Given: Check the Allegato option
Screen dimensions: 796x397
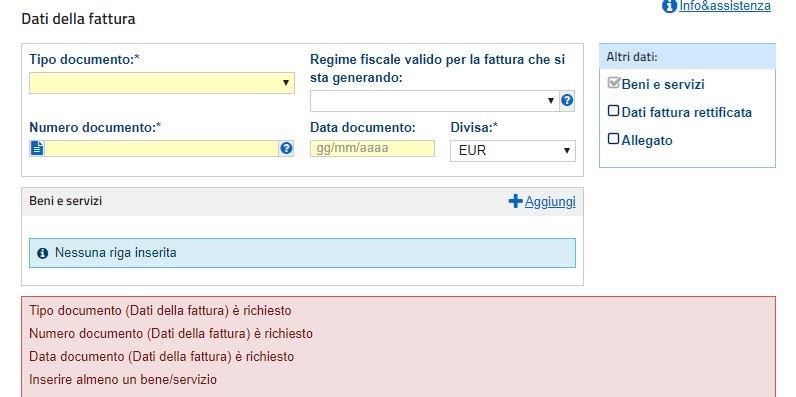Looking at the screenshot, I should 613,139.
